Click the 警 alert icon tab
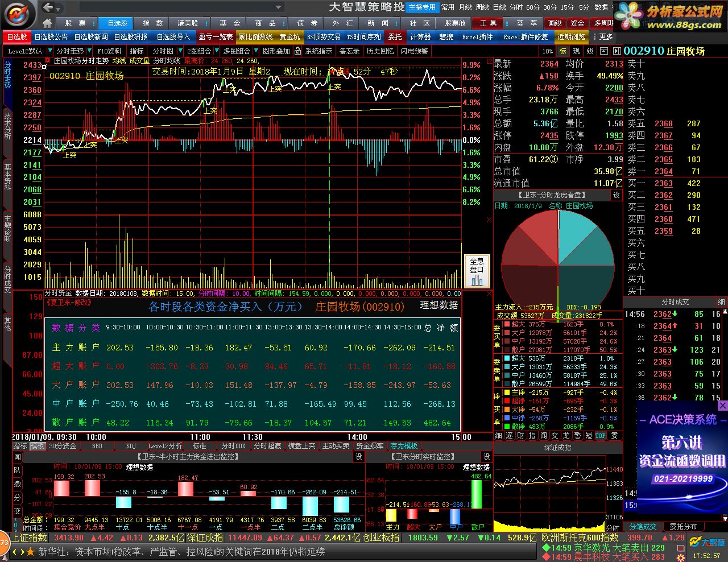 point(577,436)
